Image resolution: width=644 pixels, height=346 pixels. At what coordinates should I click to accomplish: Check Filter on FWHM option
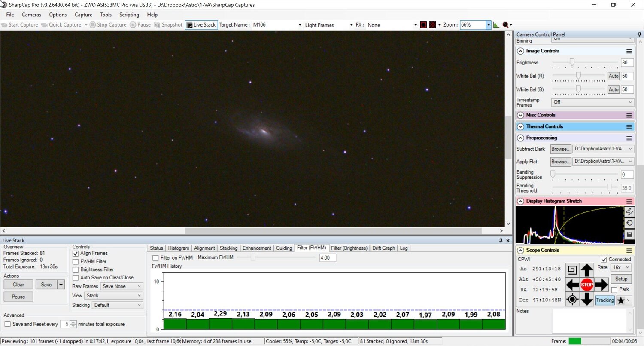[x=156, y=257]
